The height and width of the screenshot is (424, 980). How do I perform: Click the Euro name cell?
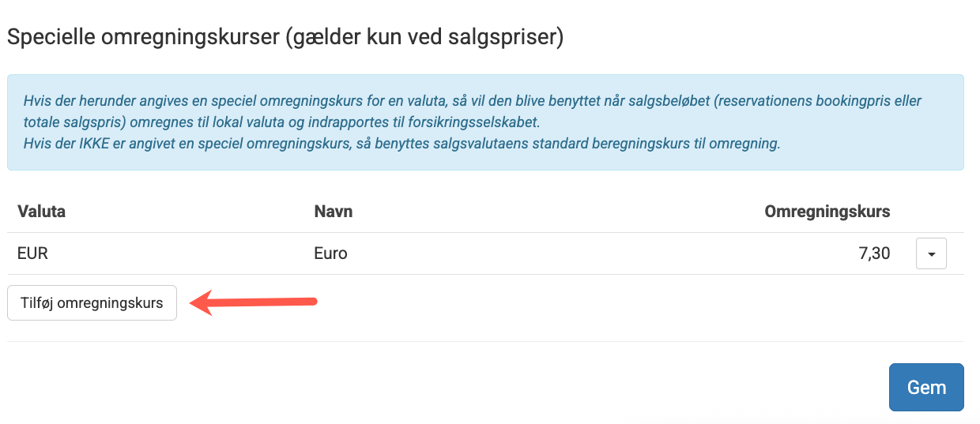[330, 253]
